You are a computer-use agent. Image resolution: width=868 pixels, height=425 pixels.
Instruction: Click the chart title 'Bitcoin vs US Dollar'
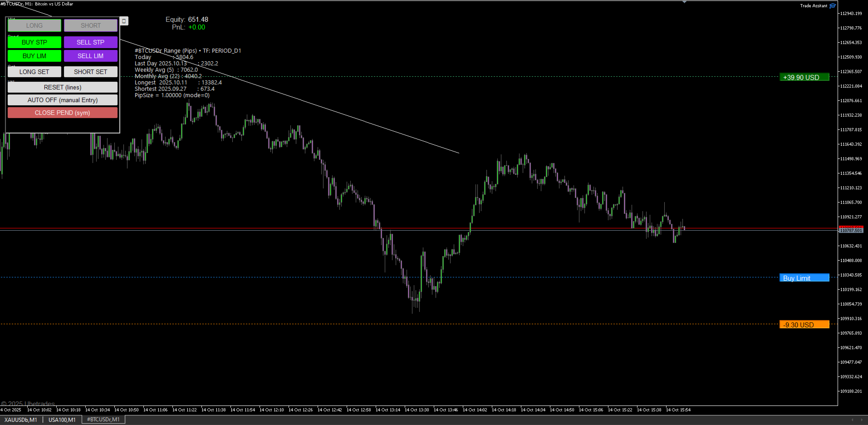click(x=54, y=4)
